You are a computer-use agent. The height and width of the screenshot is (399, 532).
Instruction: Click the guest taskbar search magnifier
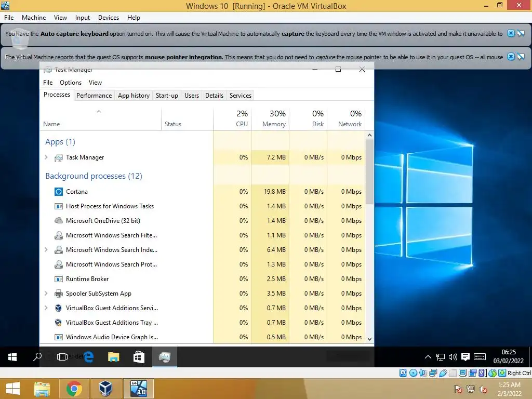coord(37,357)
